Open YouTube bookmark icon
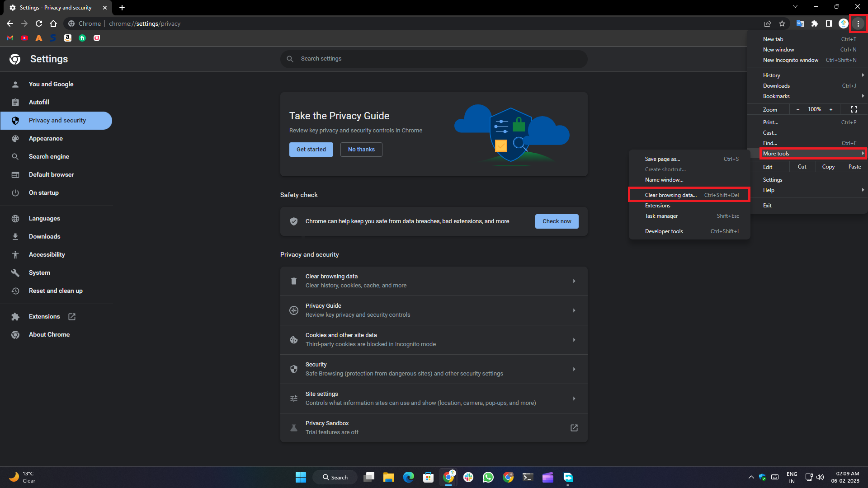868x488 pixels. tap(24, 38)
